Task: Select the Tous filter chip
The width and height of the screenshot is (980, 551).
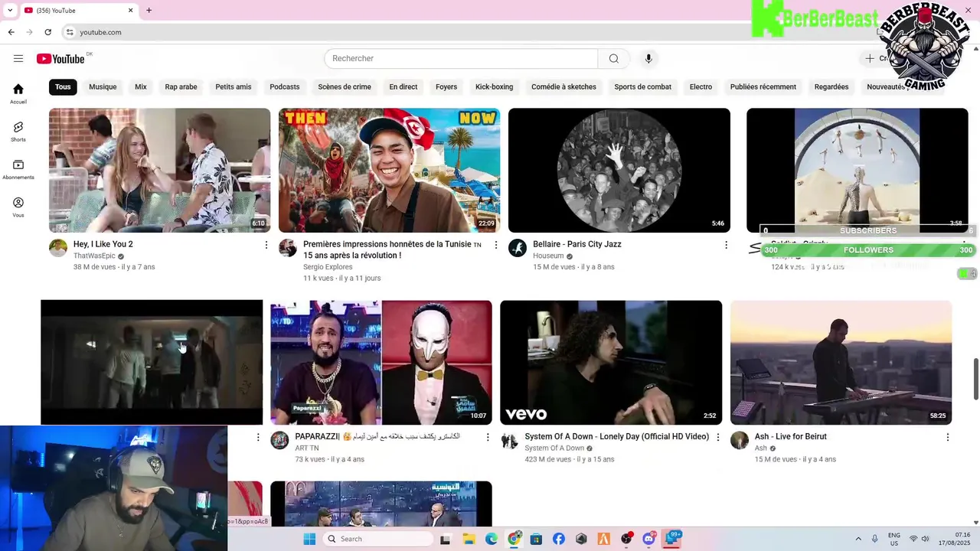Action: pyautogui.click(x=63, y=86)
